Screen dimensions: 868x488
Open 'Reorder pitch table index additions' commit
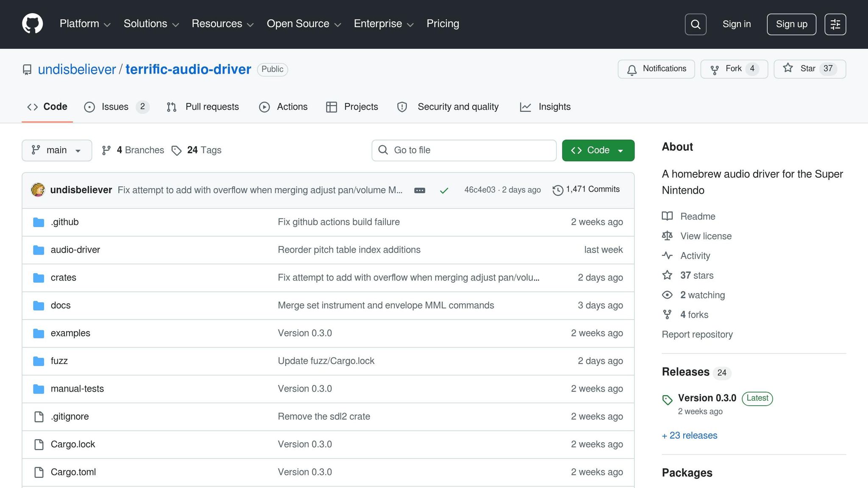pyautogui.click(x=349, y=250)
